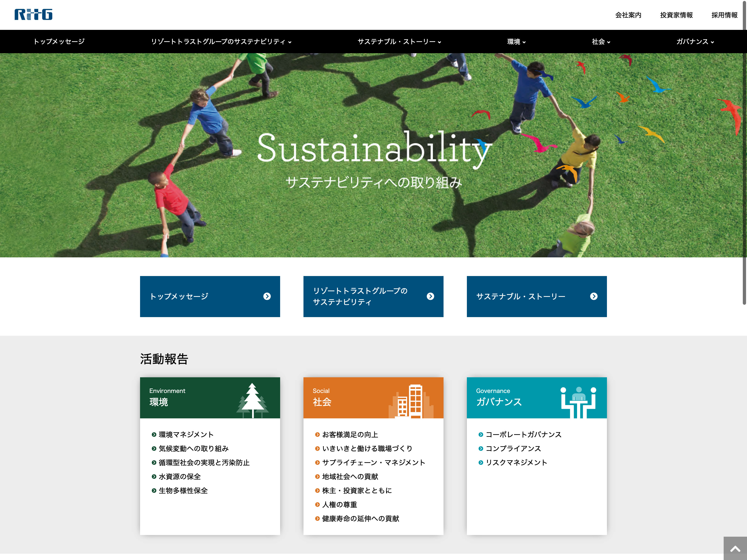Click the meeting icon on the Governance card
747x560 pixels.
point(578,402)
